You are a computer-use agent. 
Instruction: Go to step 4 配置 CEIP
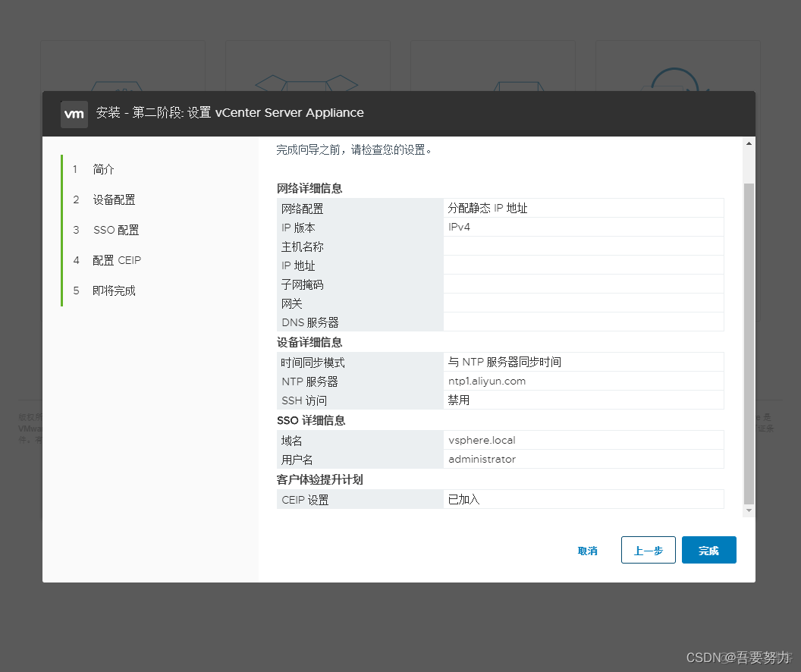click(117, 260)
